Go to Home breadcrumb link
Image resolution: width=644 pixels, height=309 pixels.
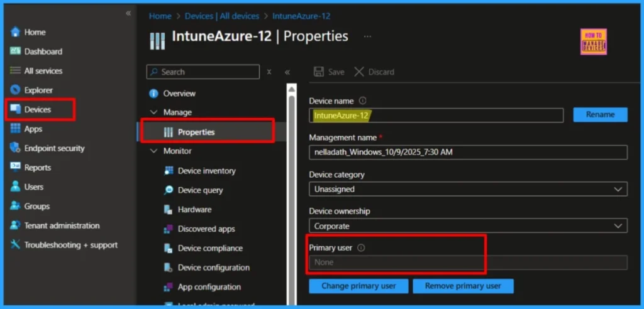pyautogui.click(x=160, y=16)
